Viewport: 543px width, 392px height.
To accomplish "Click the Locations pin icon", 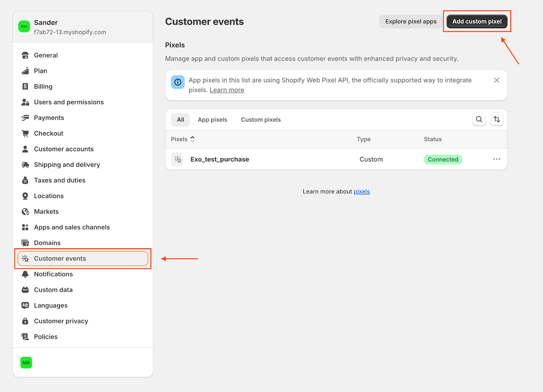I will [x=25, y=196].
